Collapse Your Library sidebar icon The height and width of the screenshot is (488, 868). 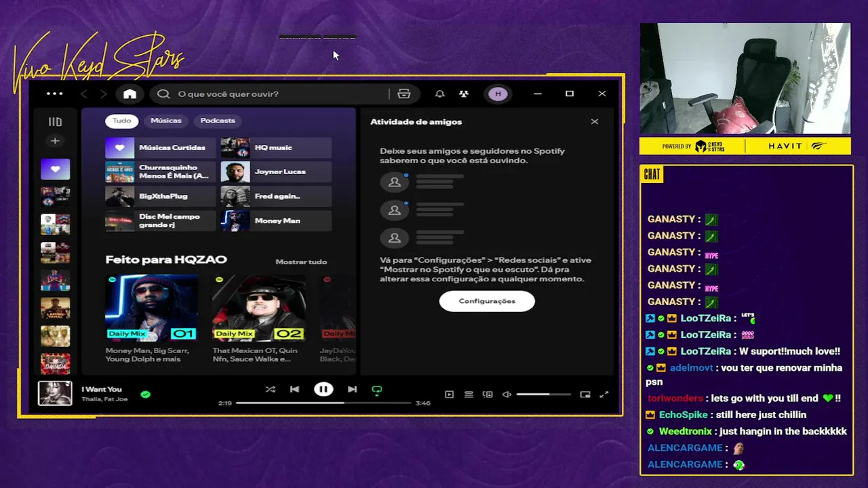pyautogui.click(x=55, y=122)
